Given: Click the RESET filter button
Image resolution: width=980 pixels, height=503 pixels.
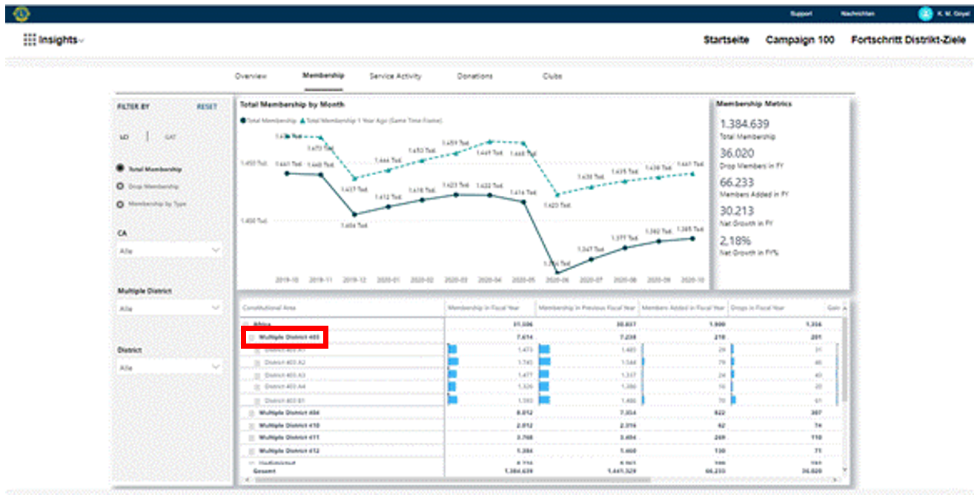Looking at the screenshot, I should (207, 107).
